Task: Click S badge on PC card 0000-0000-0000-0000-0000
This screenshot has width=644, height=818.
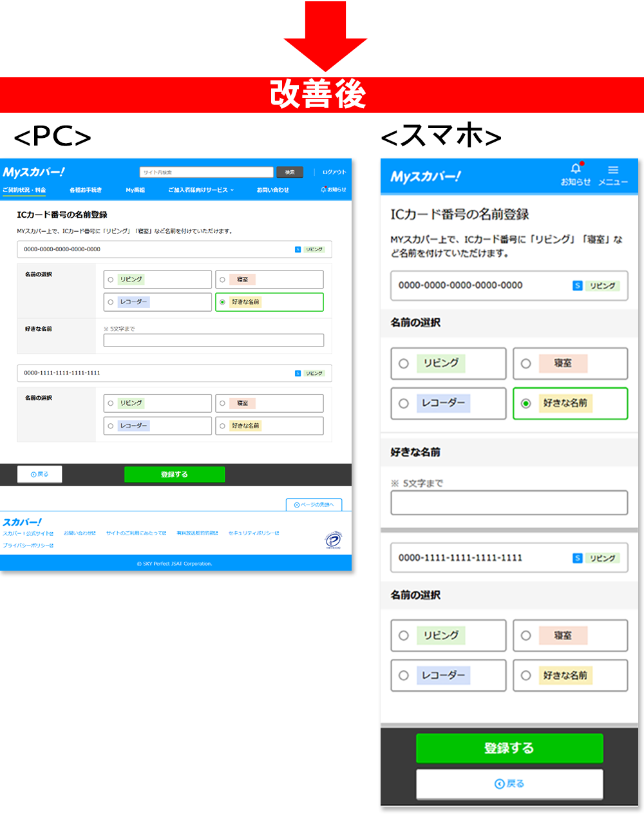Action: (x=298, y=249)
